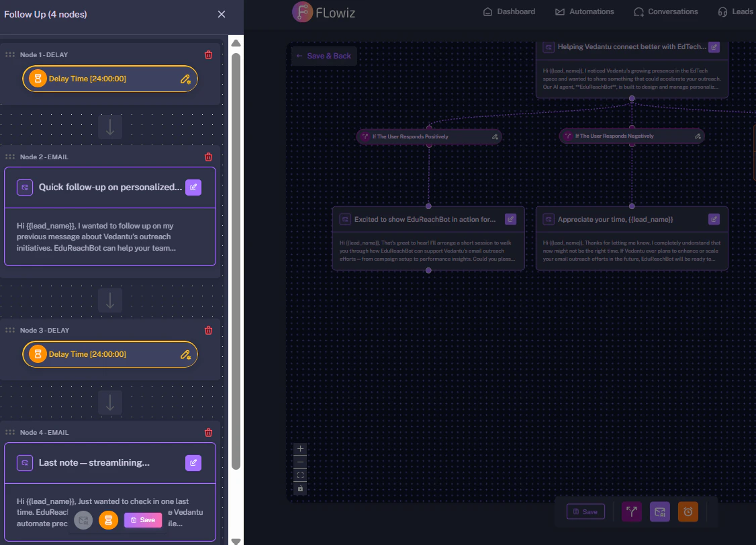
Task: Click the down arrow of the sidebar scrollbar
Action: coord(236,540)
